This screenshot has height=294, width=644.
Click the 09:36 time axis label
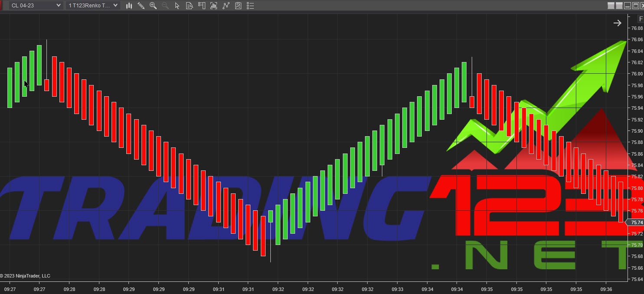coord(606,289)
